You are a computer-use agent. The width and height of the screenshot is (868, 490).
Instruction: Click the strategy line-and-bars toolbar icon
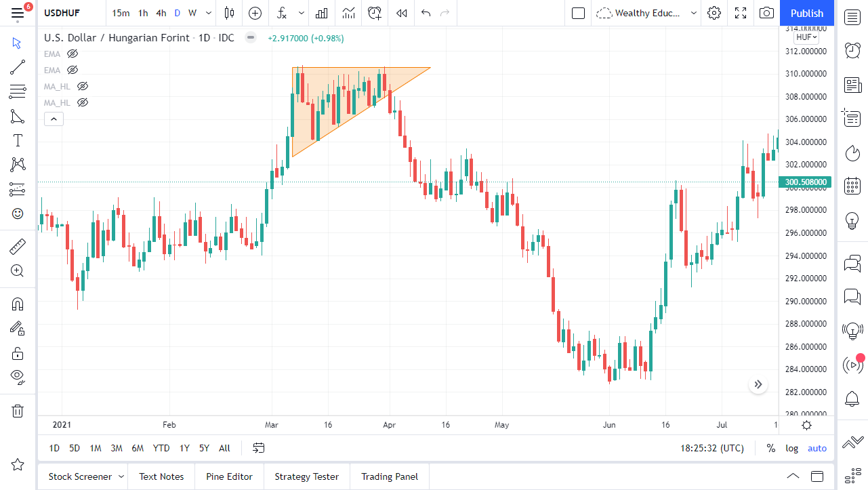pyautogui.click(x=348, y=13)
